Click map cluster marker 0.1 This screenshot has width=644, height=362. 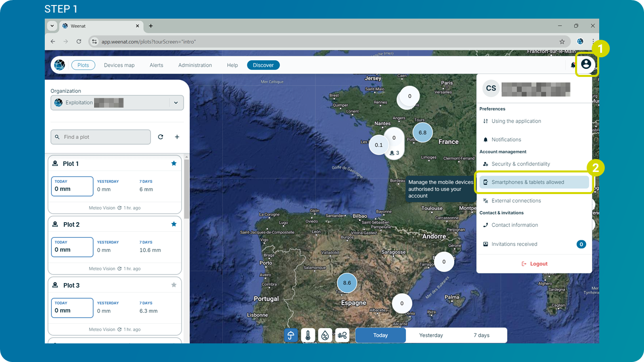(x=378, y=145)
